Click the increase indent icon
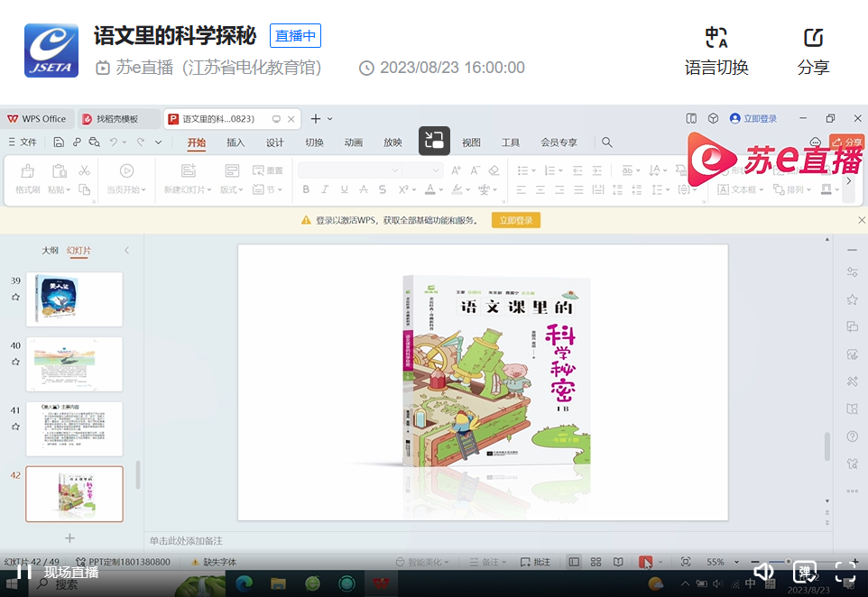 pos(596,170)
